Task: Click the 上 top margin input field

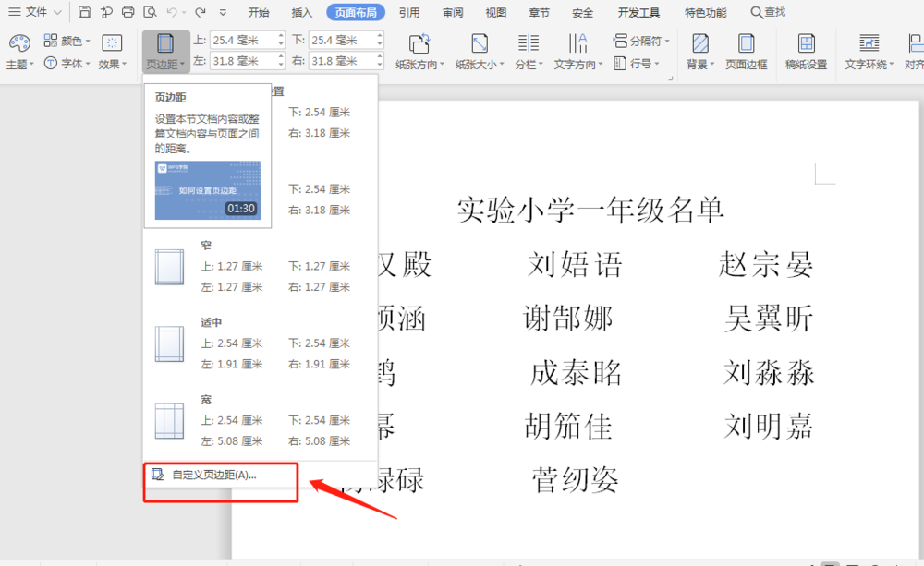Action: tap(243, 40)
